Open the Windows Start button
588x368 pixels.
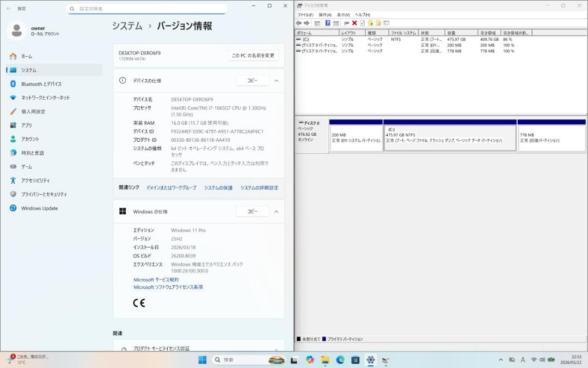[x=203, y=360]
